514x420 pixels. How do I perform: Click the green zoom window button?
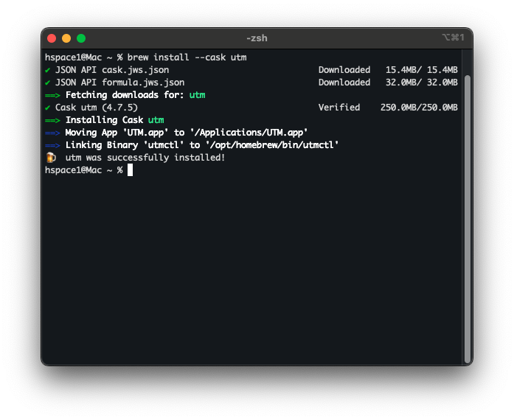click(81, 38)
